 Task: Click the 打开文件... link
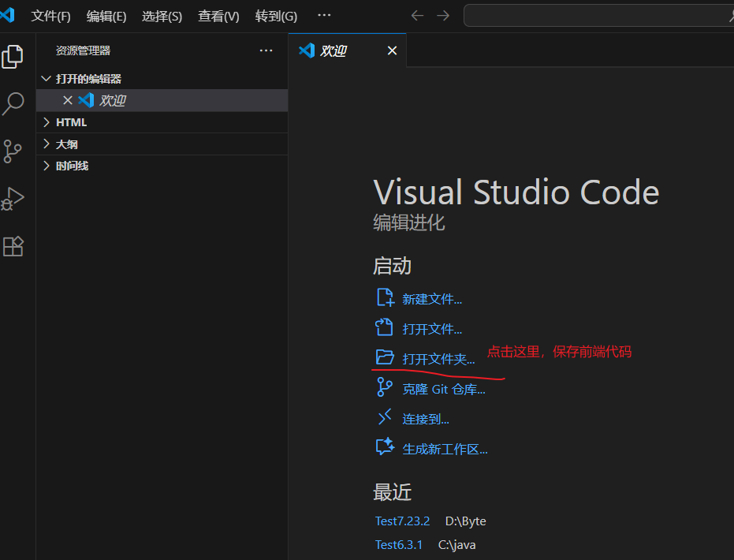432,329
